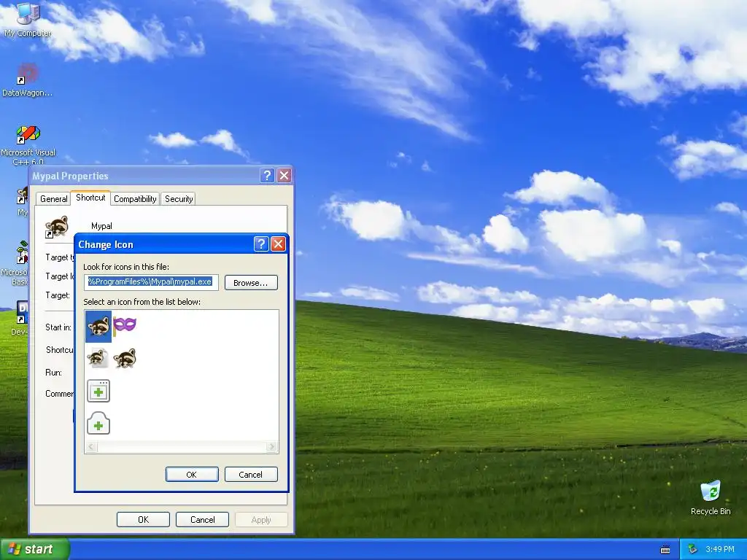Click OK in Mypal Properties

144,519
